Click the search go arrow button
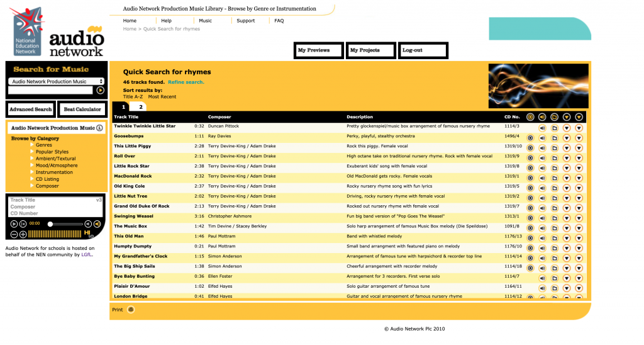This screenshot has height=345, width=644. tap(100, 90)
